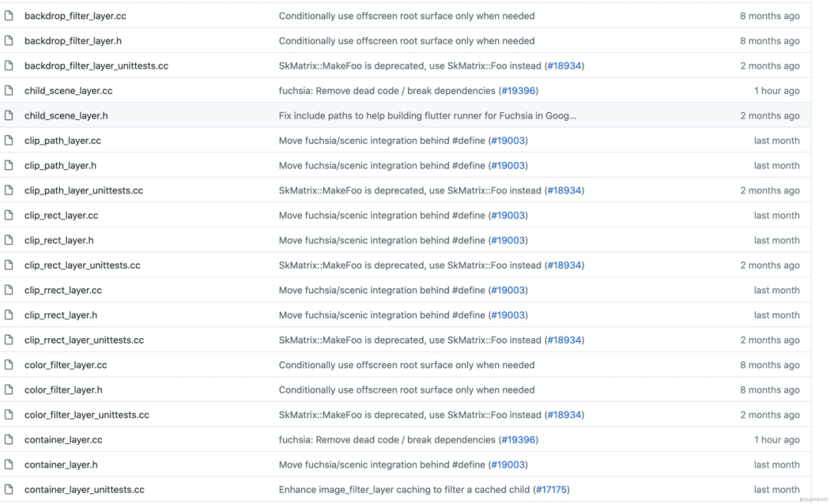The height and width of the screenshot is (504, 830).
Task: Open color_filter_layer_unittests.cc file
Action: 87,415
